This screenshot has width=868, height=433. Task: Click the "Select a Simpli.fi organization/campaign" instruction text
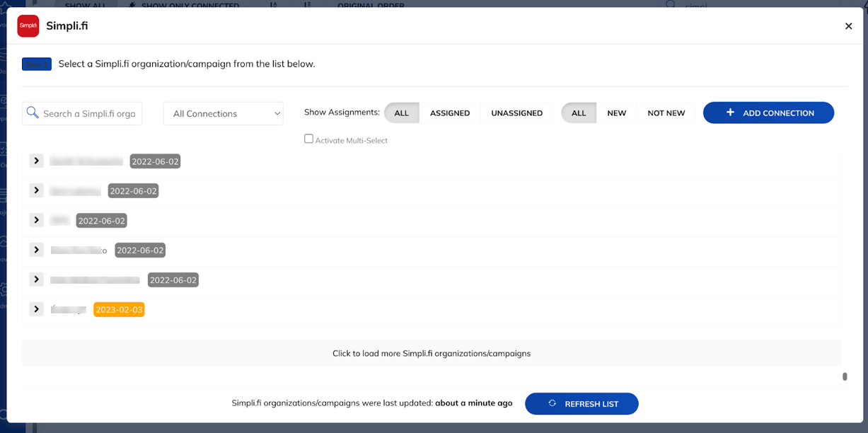(187, 64)
